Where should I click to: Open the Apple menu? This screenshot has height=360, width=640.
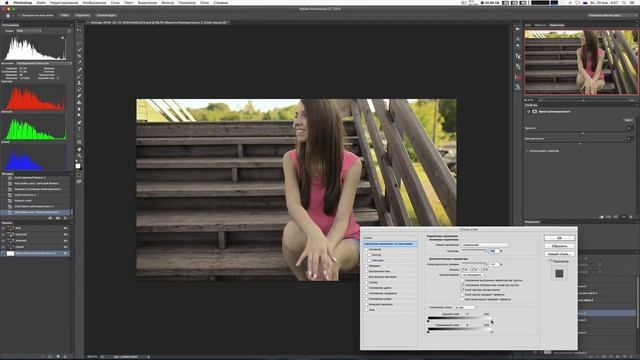pyautogui.click(x=7, y=2)
